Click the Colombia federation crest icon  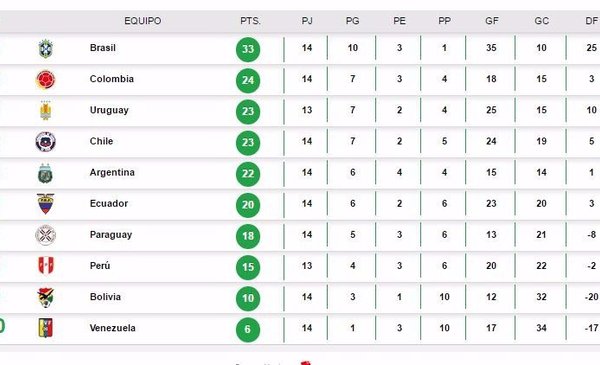pyautogui.click(x=46, y=80)
